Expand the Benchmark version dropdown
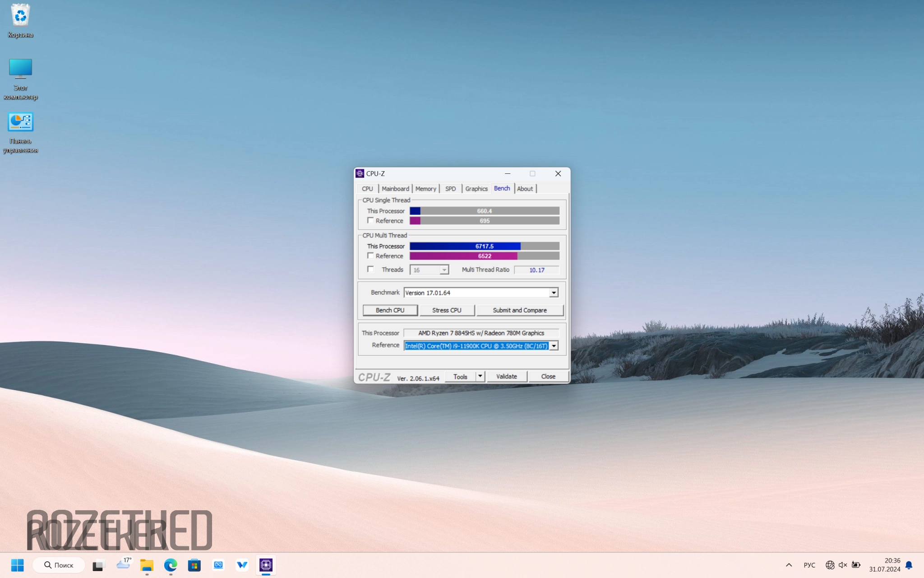 pyautogui.click(x=554, y=293)
